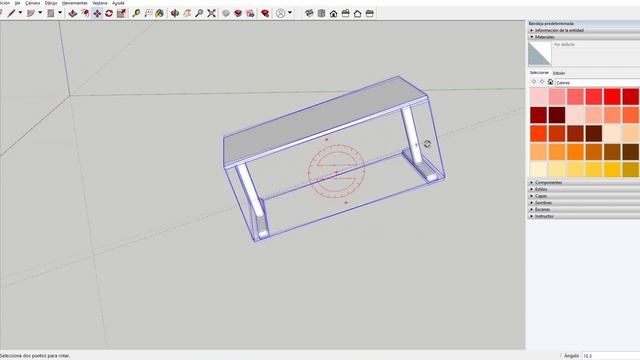Click the Por defecto material name field
640x360 pixels.
(x=597, y=44)
